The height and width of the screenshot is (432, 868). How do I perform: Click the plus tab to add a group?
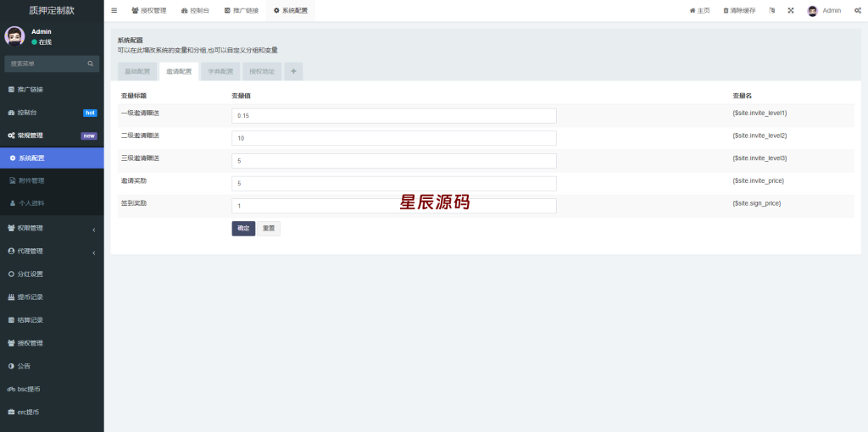coord(293,72)
